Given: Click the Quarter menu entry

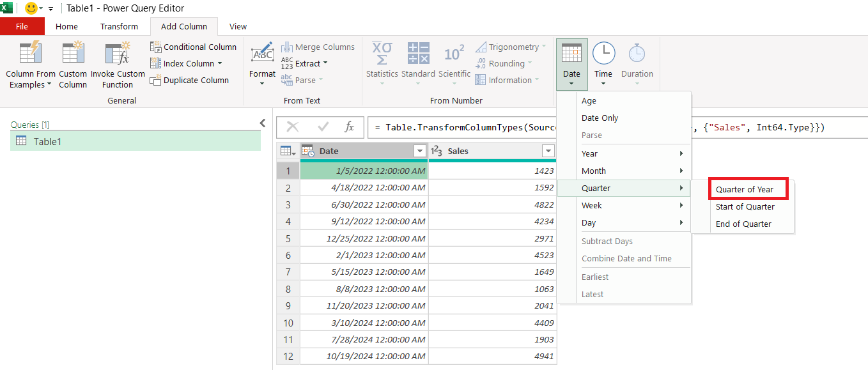Looking at the screenshot, I should (624, 188).
